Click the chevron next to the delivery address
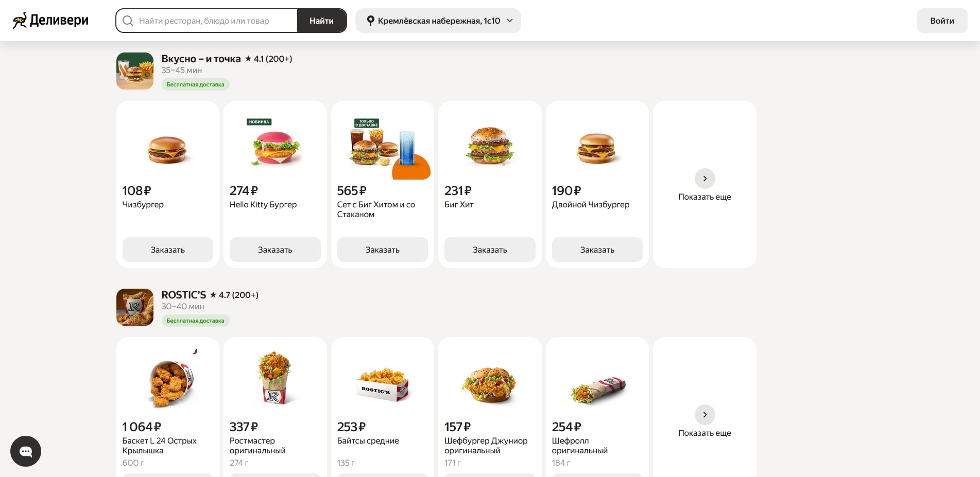The height and width of the screenshot is (477, 980). 510,21
